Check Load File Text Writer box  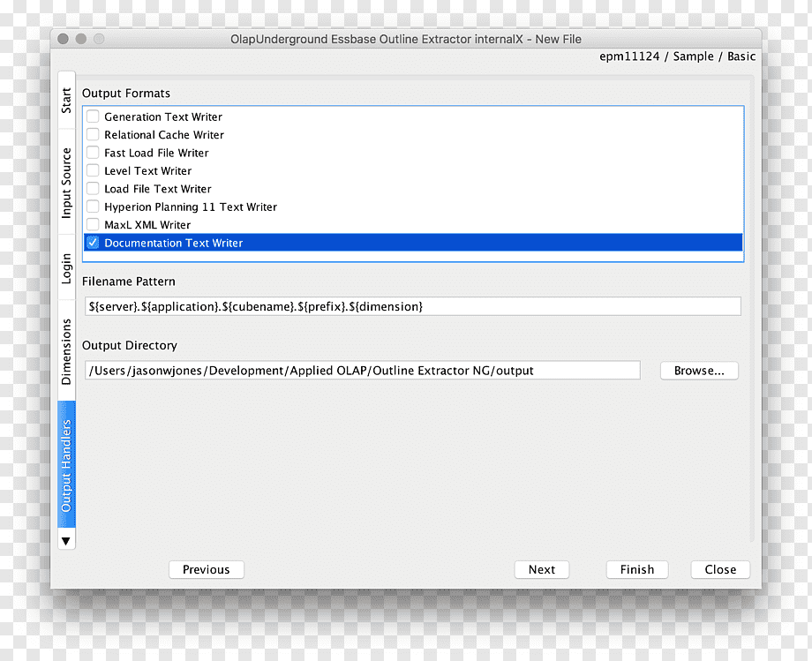(x=93, y=188)
